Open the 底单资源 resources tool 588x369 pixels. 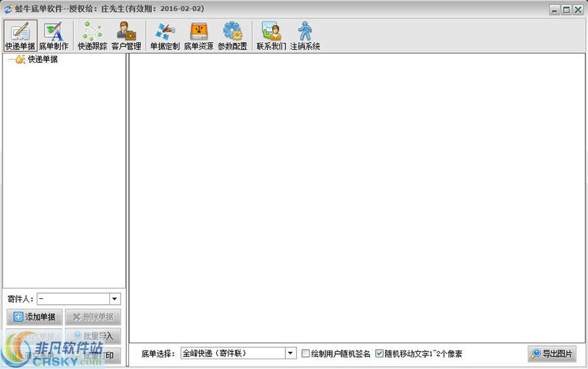(x=199, y=36)
